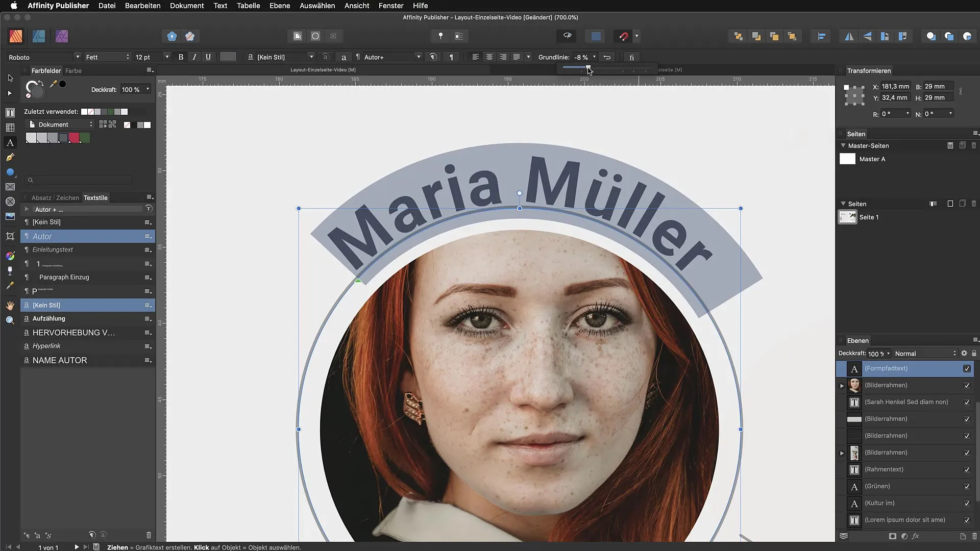Open the Tabelle menu

tap(248, 6)
